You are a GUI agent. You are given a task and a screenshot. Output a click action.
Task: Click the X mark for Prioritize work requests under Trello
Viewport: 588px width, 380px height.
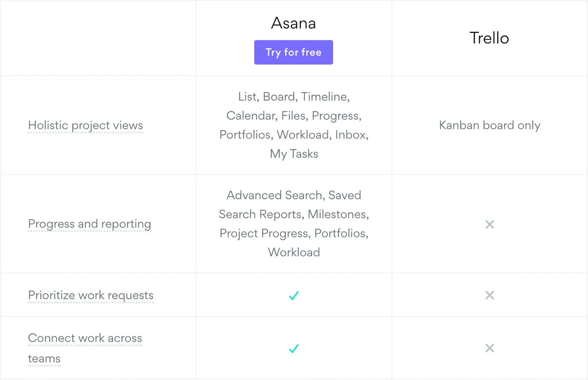[490, 295]
